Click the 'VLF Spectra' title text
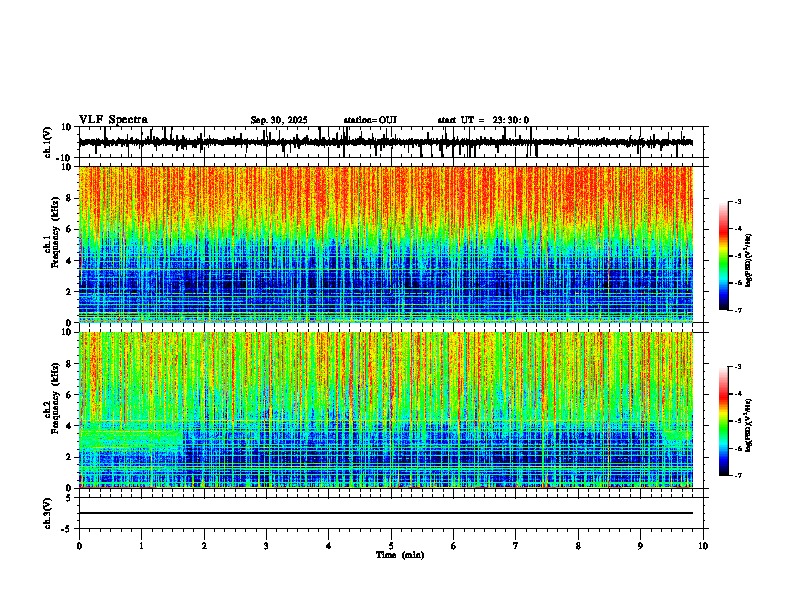 [x=113, y=120]
